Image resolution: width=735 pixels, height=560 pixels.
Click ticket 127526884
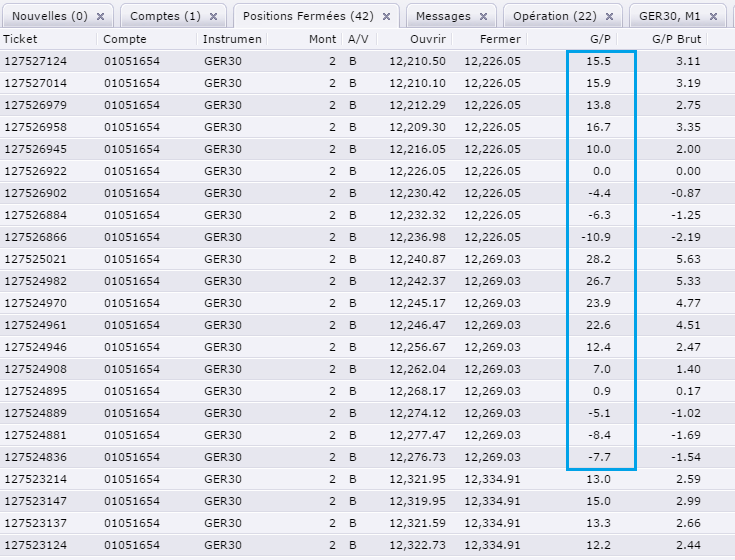coord(36,215)
